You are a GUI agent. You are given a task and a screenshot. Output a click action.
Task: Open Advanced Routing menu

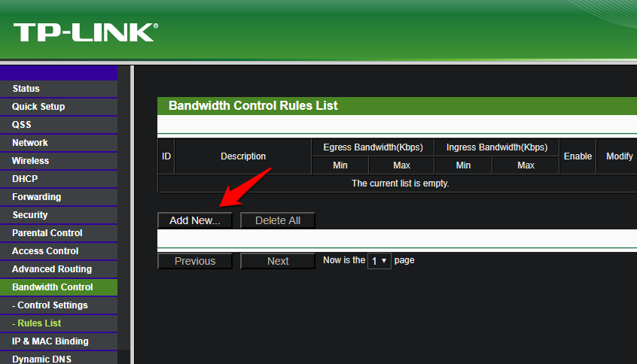click(x=59, y=269)
